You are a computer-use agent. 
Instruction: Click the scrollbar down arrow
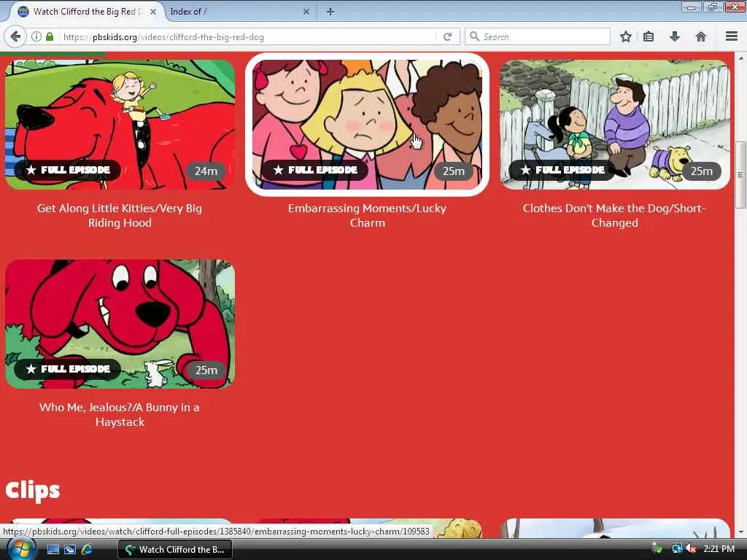pyautogui.click(x=740, y=532)
